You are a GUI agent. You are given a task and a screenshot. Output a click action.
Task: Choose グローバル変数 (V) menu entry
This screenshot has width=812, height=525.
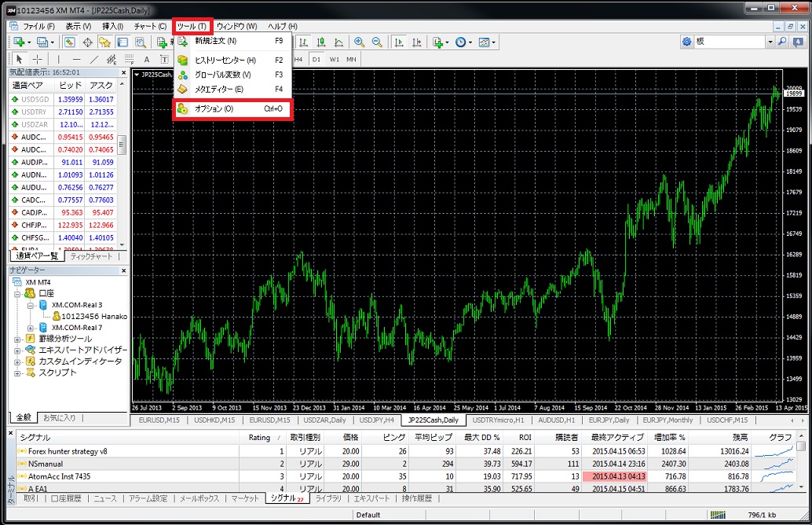coord(233,75)
